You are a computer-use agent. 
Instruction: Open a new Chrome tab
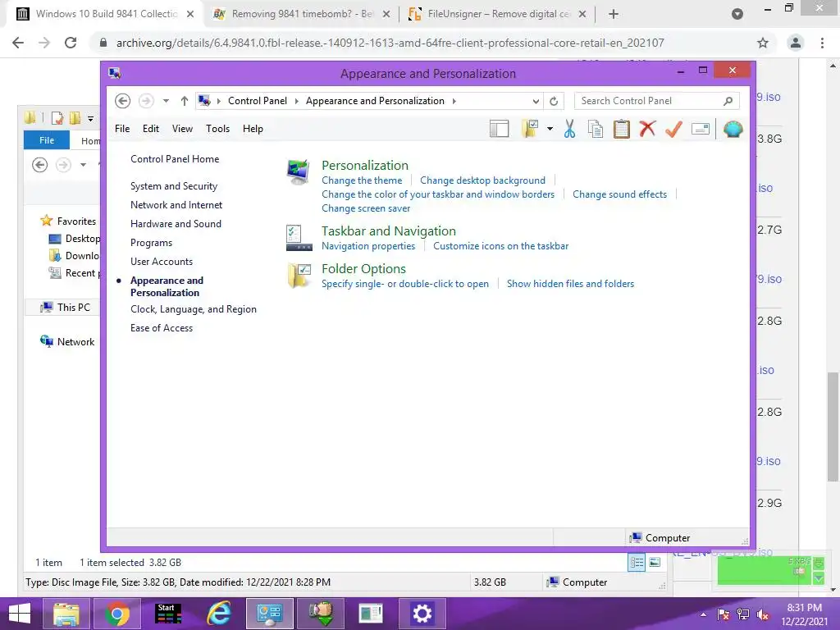(614, 14)
